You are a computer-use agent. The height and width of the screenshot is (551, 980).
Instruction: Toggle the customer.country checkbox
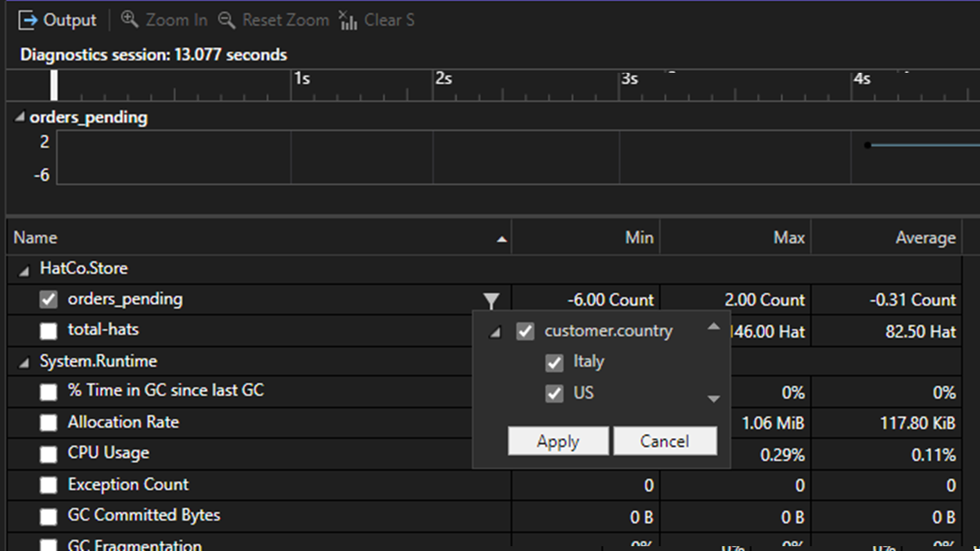(x=525, y=331)
